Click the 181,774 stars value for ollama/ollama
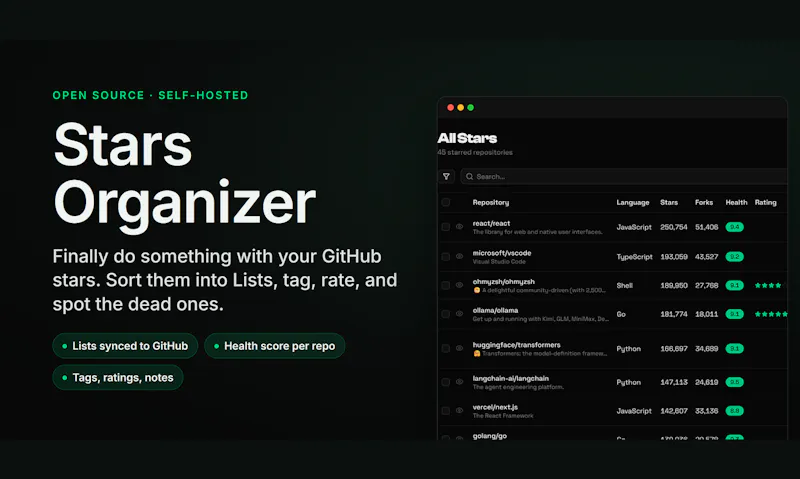The image size is (800, 479). tap(673, 314)
